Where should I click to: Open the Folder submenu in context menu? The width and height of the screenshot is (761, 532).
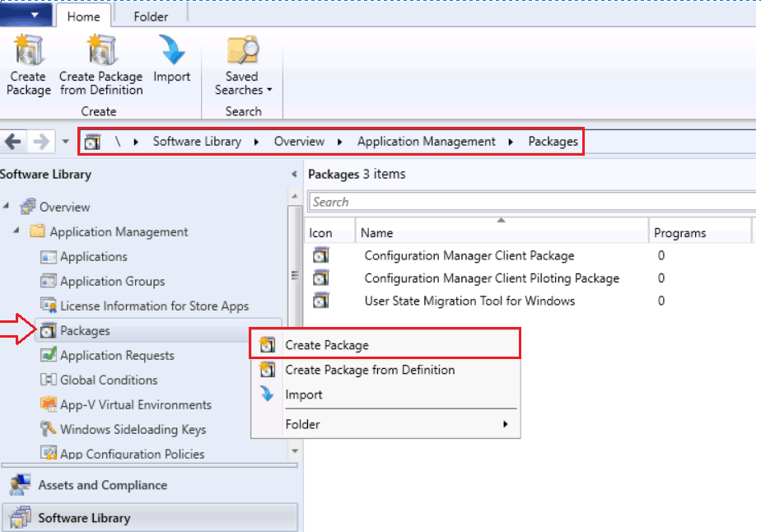point(385,424)
